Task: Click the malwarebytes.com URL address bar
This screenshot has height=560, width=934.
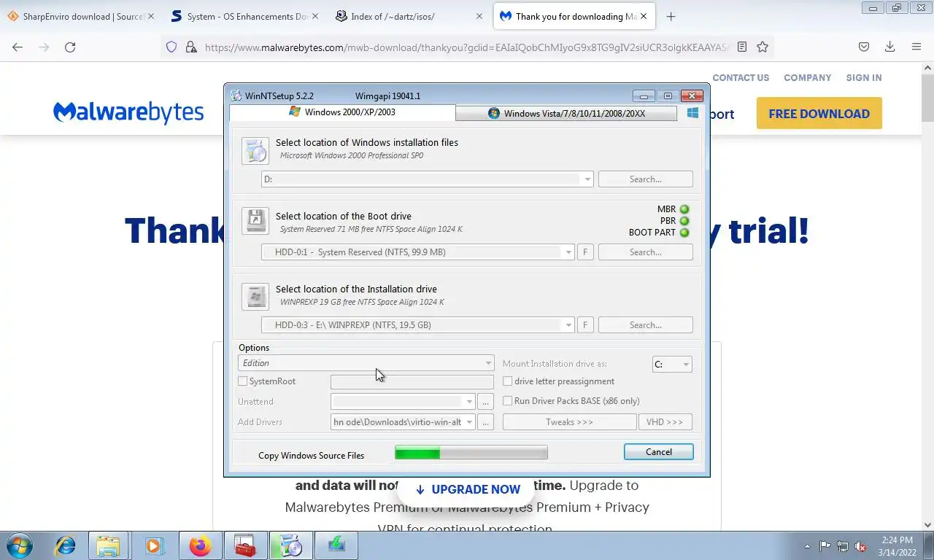Action: tap(466, 47)
